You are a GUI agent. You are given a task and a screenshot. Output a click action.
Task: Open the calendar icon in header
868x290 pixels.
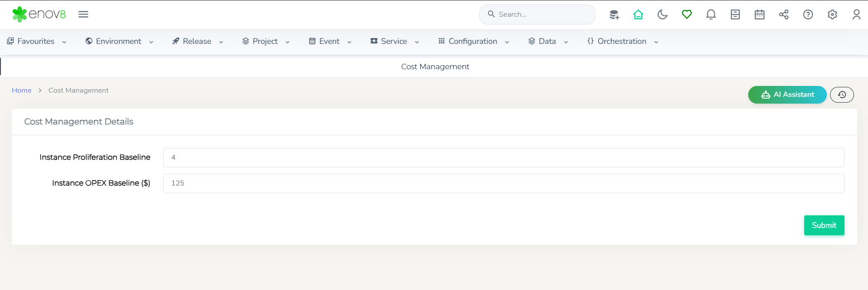coord(759,14)
